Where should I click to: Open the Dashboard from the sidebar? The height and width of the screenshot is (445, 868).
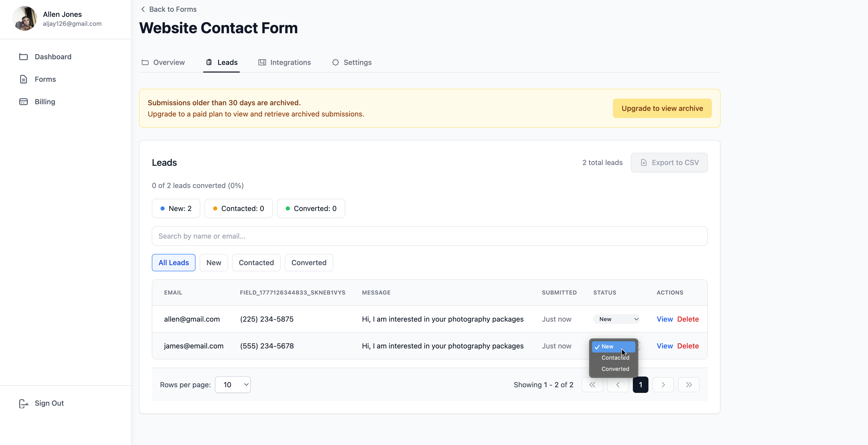click(53, 57)
